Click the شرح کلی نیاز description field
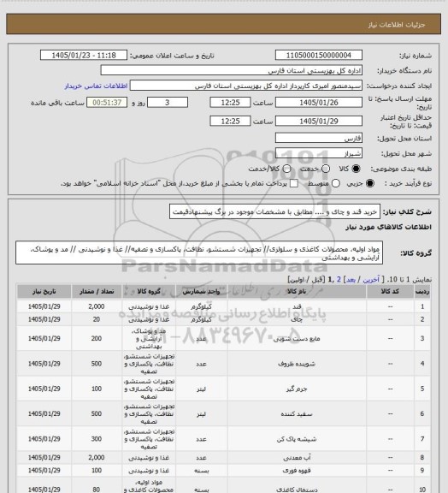 tap(274, 212)
